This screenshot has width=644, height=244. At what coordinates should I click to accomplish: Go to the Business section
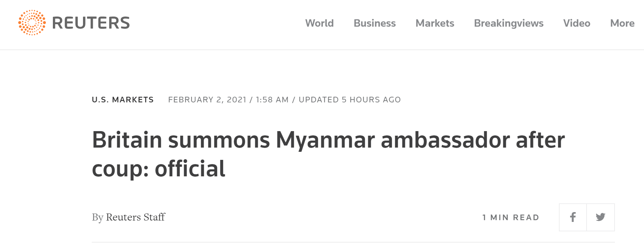point(374,23)
